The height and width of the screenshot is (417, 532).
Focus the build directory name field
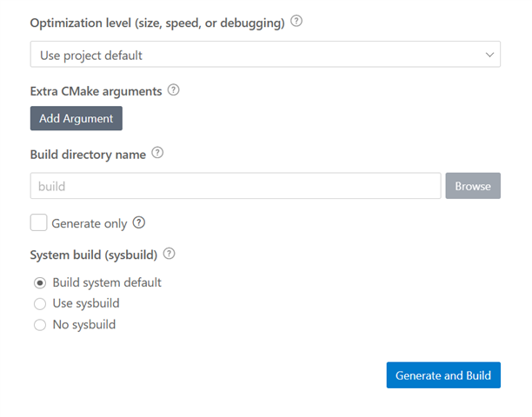click(236, 186)
